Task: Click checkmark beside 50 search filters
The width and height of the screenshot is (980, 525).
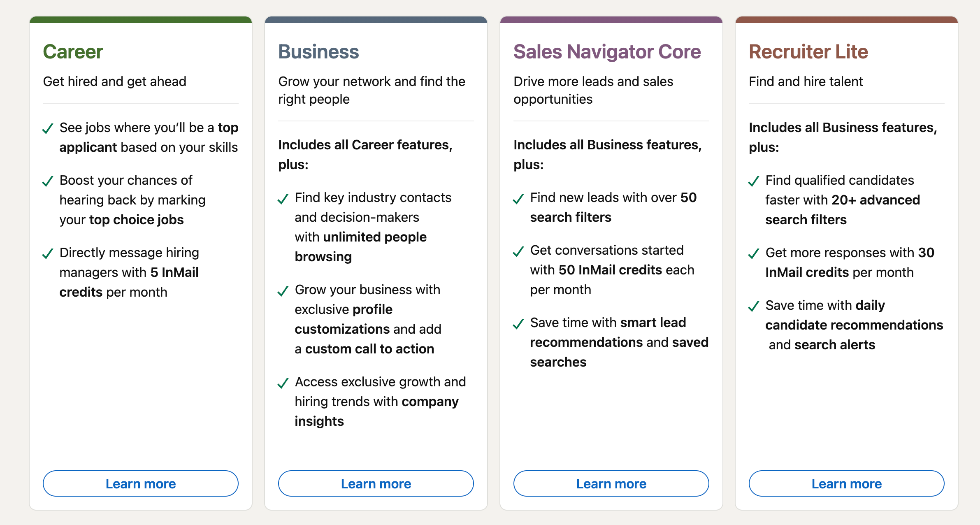Action: [x=518, y=199]
